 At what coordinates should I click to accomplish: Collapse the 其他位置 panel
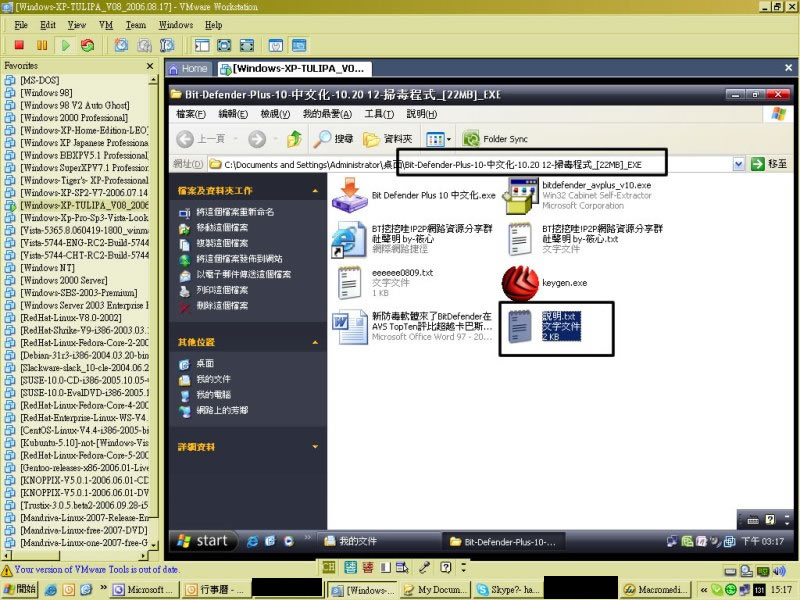pyautogui.click(x=315, y=342)
